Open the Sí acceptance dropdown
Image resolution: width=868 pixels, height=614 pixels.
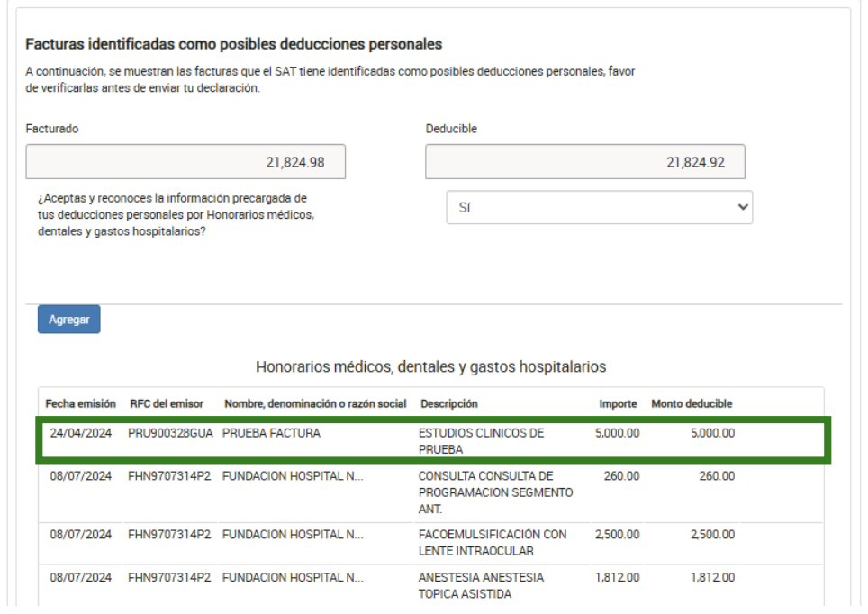(x=599, y=207)
